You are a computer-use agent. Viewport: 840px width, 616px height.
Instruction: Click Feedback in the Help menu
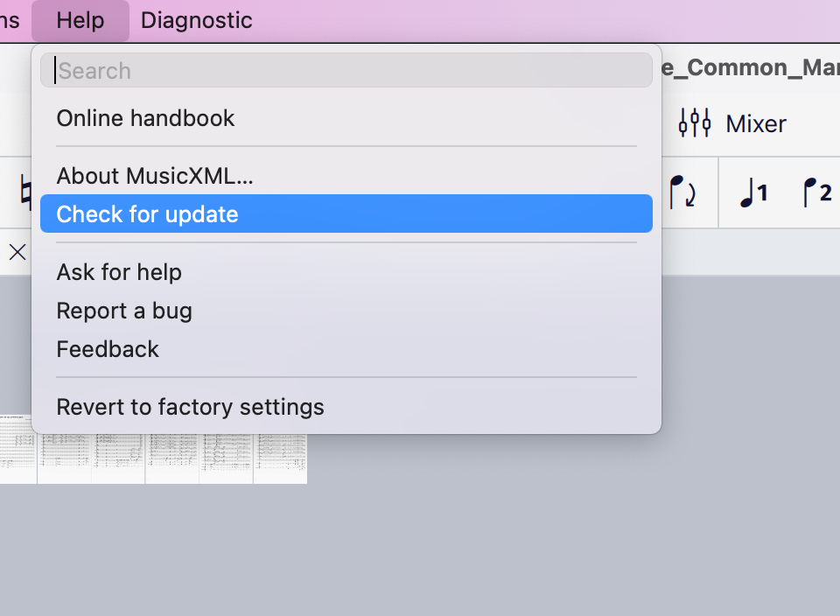tap(107, 349)
